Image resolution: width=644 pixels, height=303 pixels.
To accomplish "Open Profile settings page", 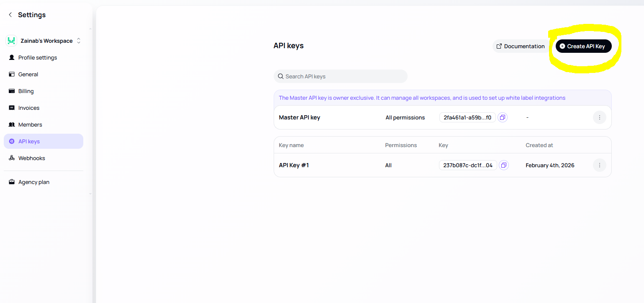I will [x=38, y=57].
